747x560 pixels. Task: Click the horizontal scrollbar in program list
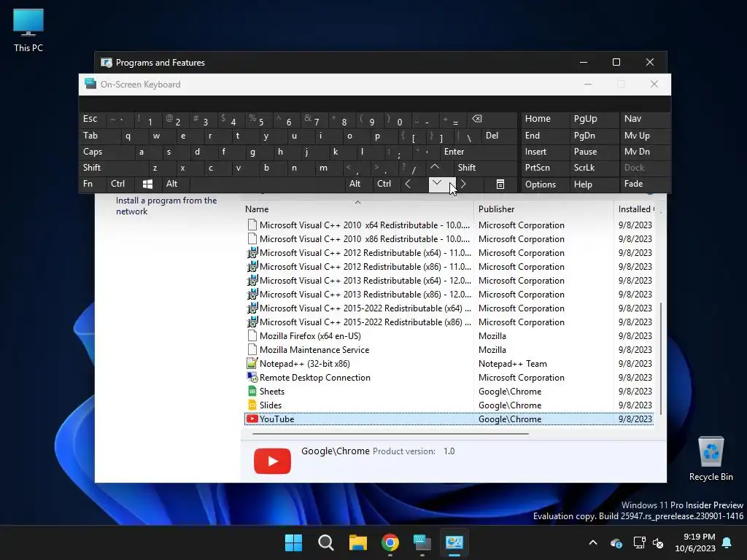(390, 434)
